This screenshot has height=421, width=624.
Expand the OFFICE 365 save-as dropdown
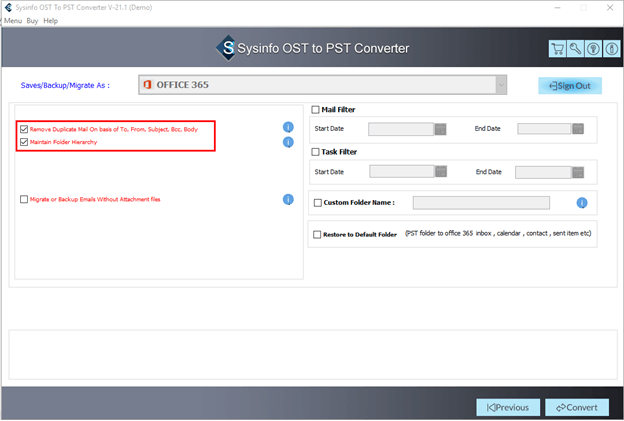(x=501, y=85)
